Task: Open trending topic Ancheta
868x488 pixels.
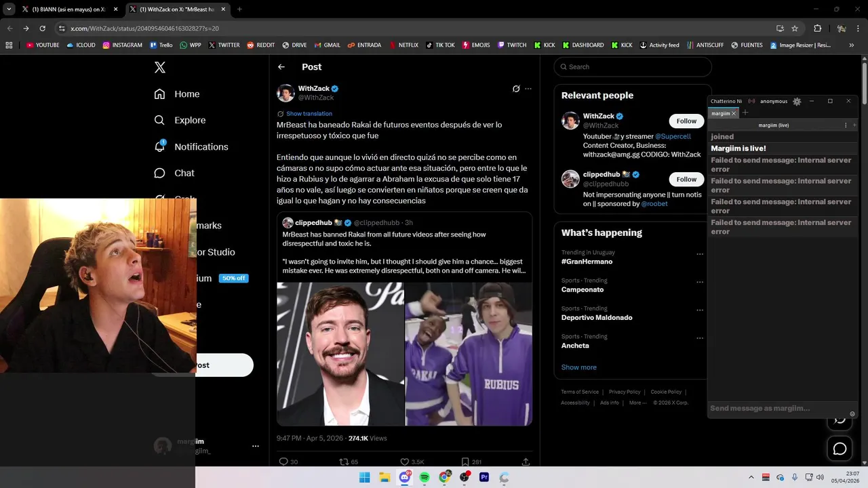Action: [x=575, y=346]
